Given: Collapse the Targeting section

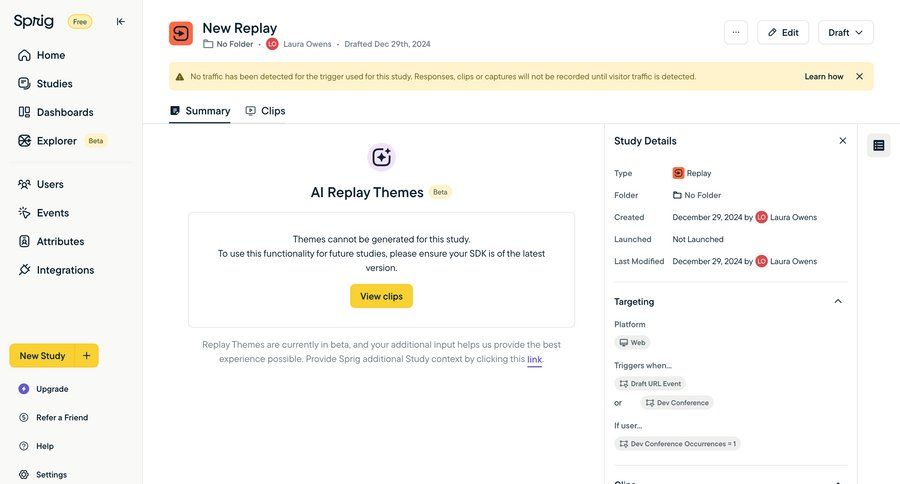Looking at the screenshot, I should point(838,301).
